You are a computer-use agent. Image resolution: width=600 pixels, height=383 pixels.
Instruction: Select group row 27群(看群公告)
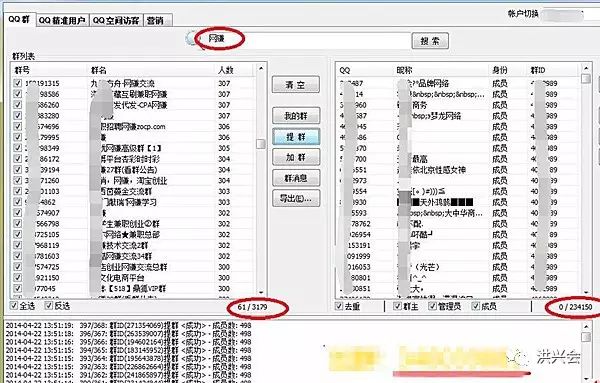click(133, 169)
